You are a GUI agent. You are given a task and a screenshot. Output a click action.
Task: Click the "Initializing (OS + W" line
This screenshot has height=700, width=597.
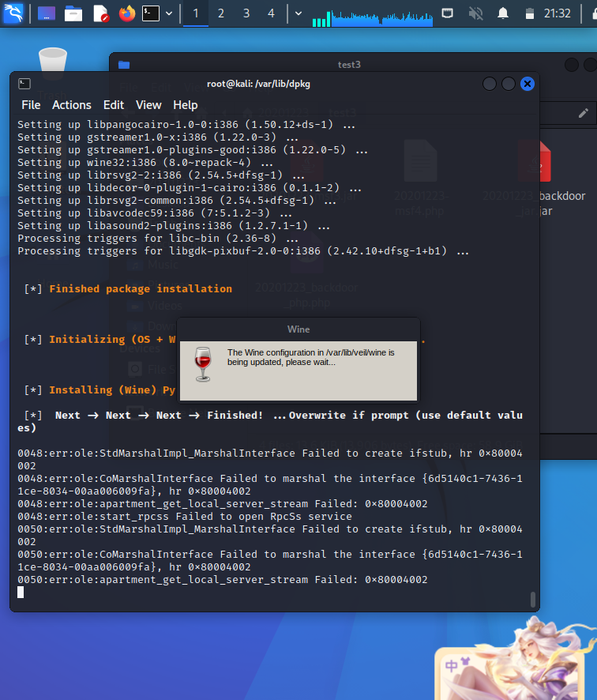point(99,339)
